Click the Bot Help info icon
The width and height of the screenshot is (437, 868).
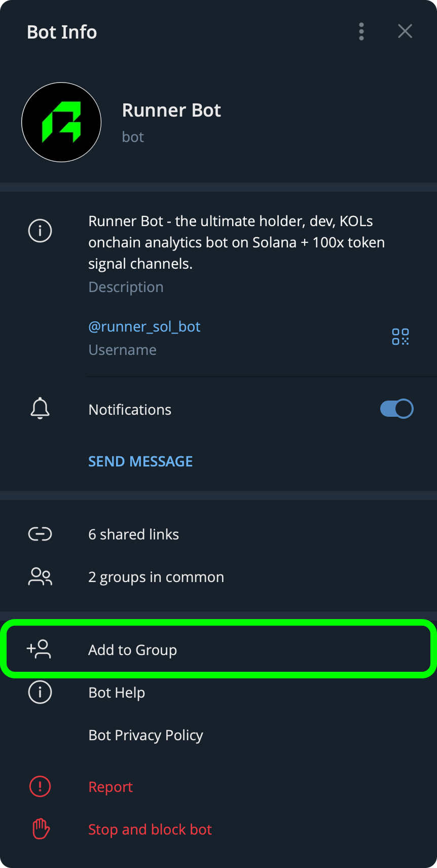(40, 692)
